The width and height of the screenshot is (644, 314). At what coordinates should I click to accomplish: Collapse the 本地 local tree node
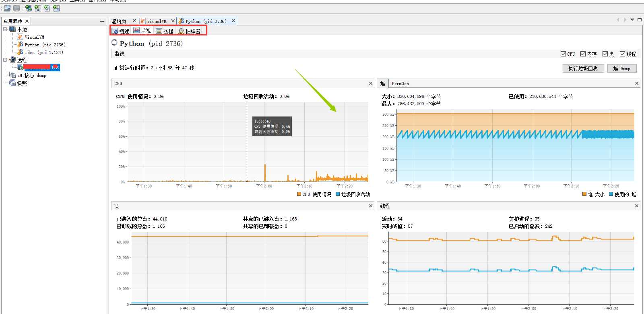point(5,29)
